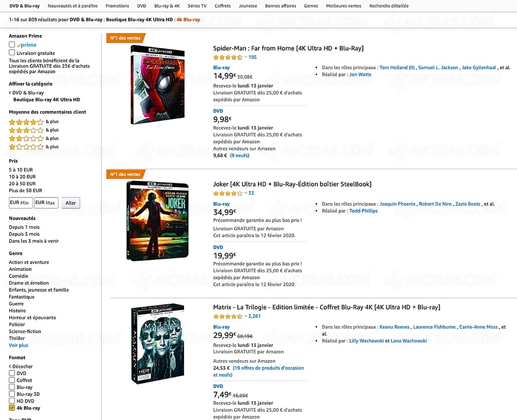Check the Coffret format filter
This screenshot has height=420, width=517.
[11, 380]
